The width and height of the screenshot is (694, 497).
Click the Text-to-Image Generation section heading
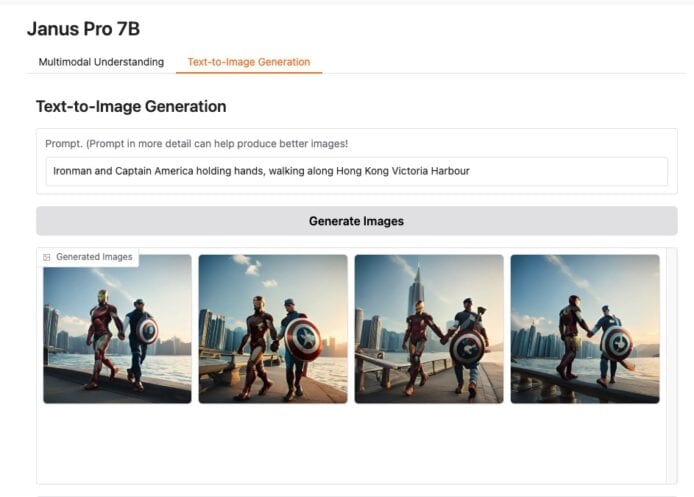[131, 106]
